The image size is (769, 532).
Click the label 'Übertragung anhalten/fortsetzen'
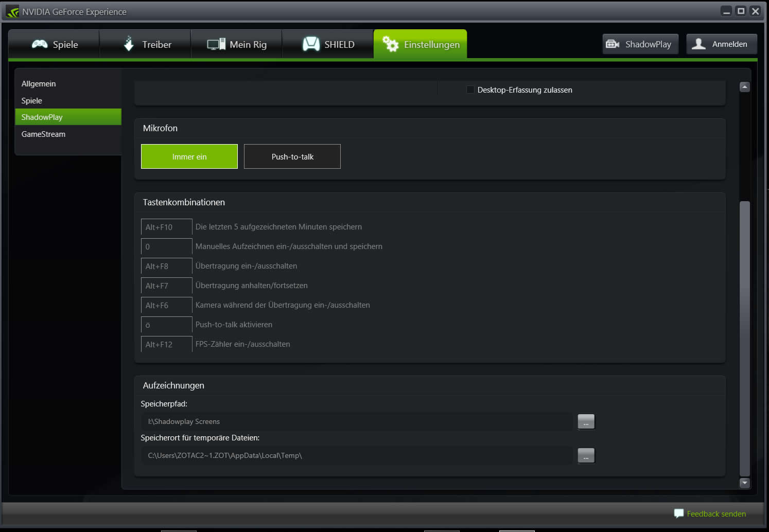point(251,286)
